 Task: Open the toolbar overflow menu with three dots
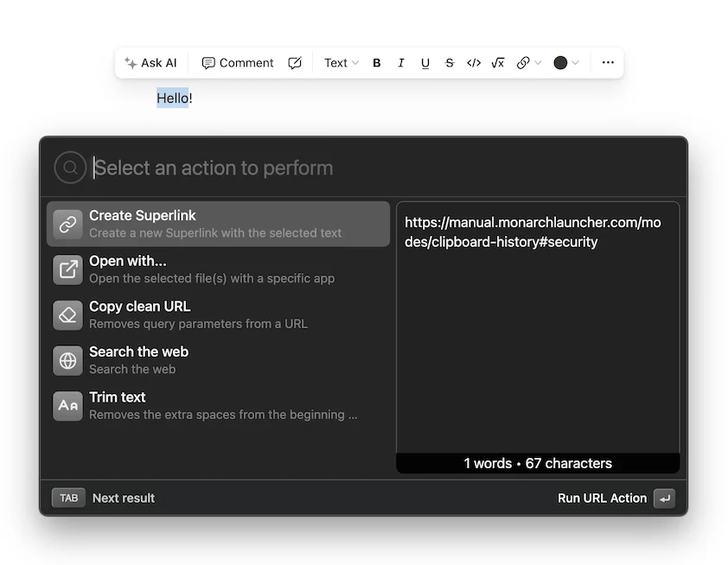coord(608,62)
